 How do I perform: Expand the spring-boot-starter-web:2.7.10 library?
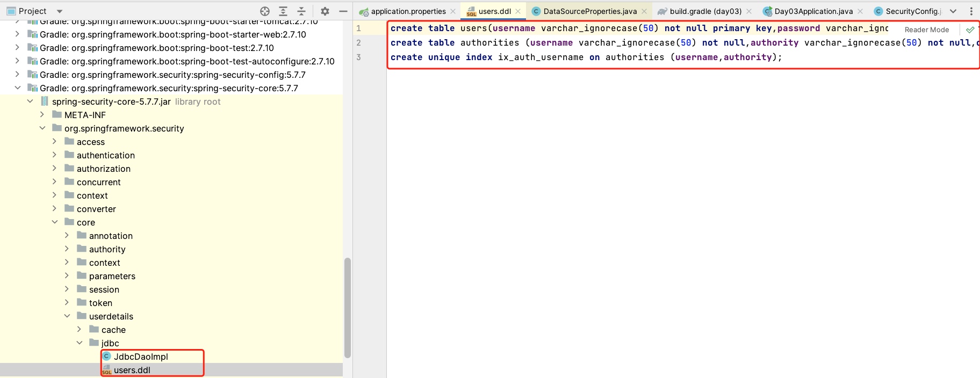pyautogui.click(x=17, y=34)
